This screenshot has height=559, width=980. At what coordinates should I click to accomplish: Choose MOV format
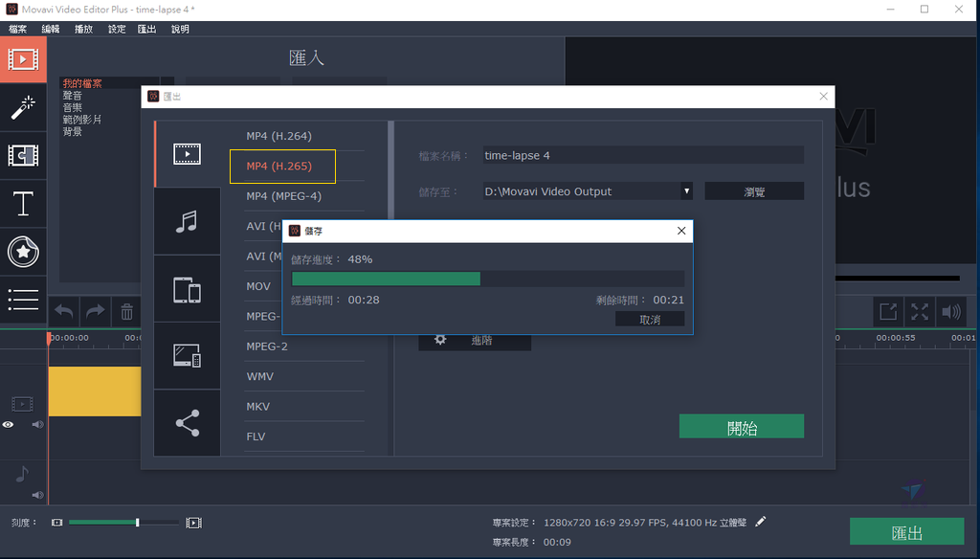(x=258, y=286)
